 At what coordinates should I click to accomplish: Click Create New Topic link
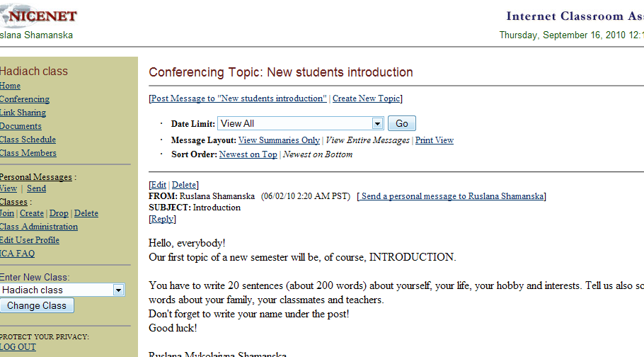(x=367, y=98)
